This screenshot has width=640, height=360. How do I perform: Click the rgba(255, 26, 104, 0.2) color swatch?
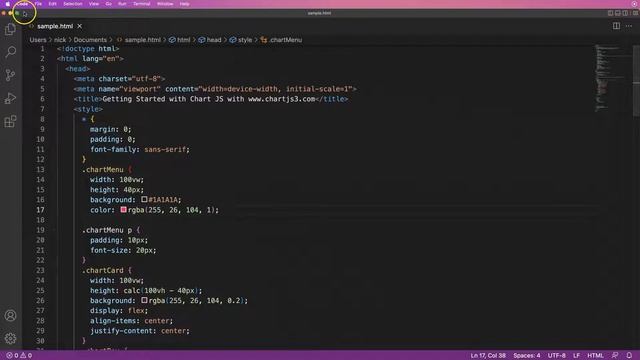(144, 300)
